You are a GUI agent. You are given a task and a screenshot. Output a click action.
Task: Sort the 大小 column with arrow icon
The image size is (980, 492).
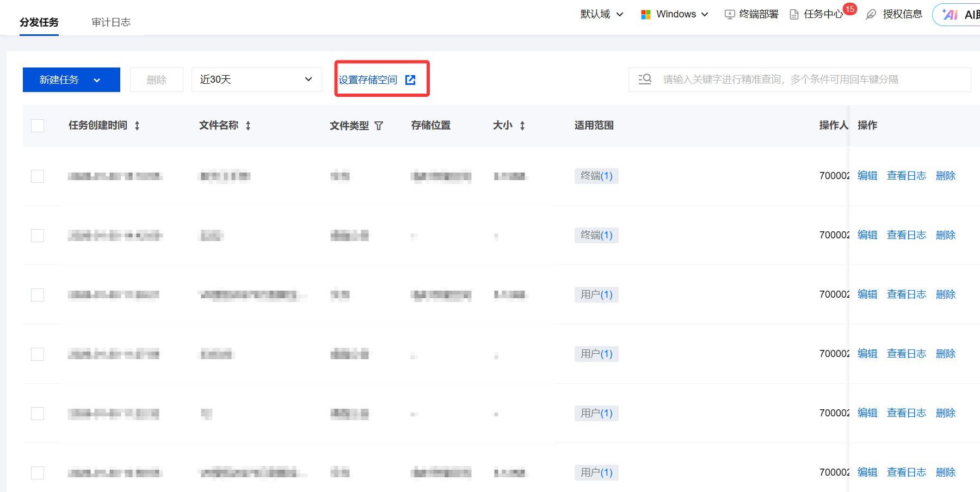point(522,126)
